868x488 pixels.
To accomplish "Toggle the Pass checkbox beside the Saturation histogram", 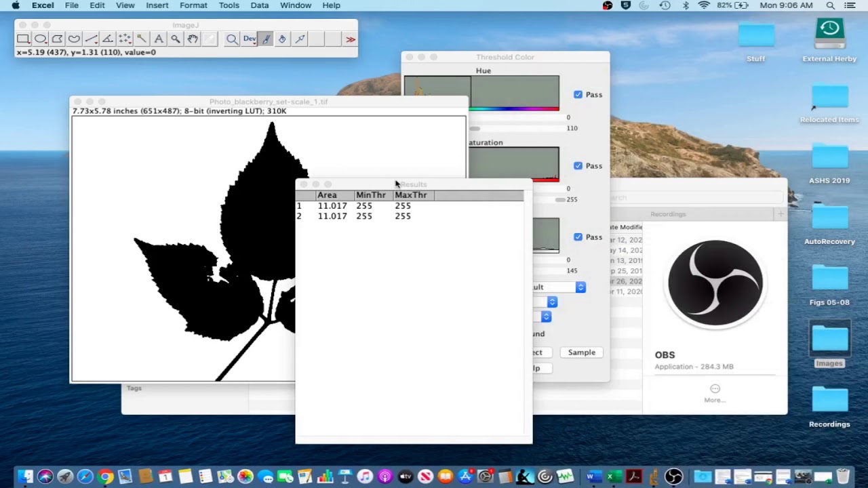I will [578, 166].
